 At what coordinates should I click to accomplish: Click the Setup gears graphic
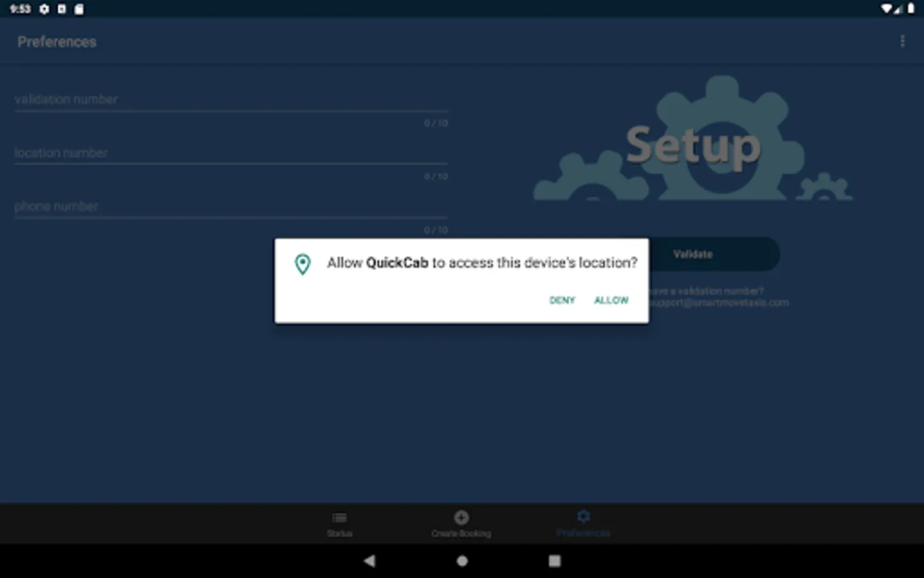(693, 137)
